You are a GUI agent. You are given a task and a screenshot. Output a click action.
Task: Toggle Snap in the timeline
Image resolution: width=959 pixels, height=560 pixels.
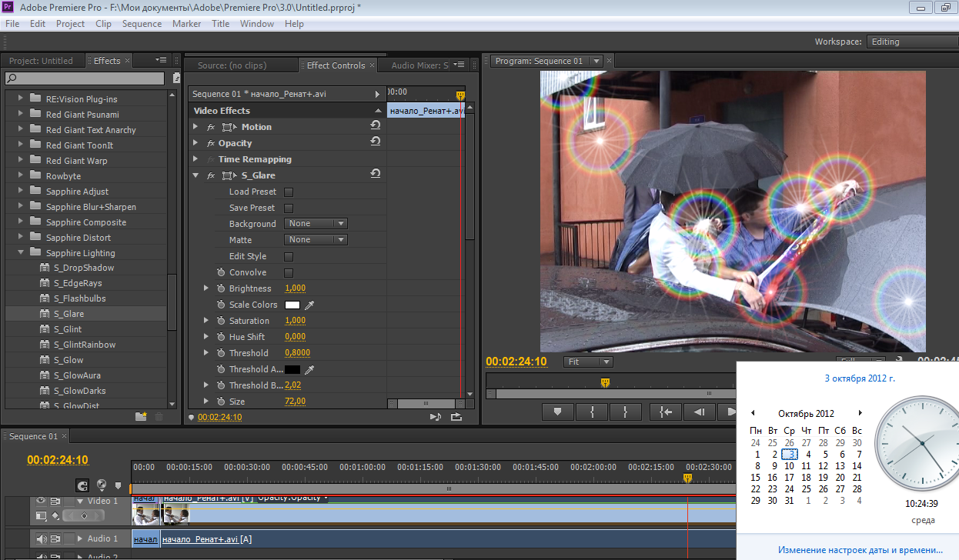82,485
